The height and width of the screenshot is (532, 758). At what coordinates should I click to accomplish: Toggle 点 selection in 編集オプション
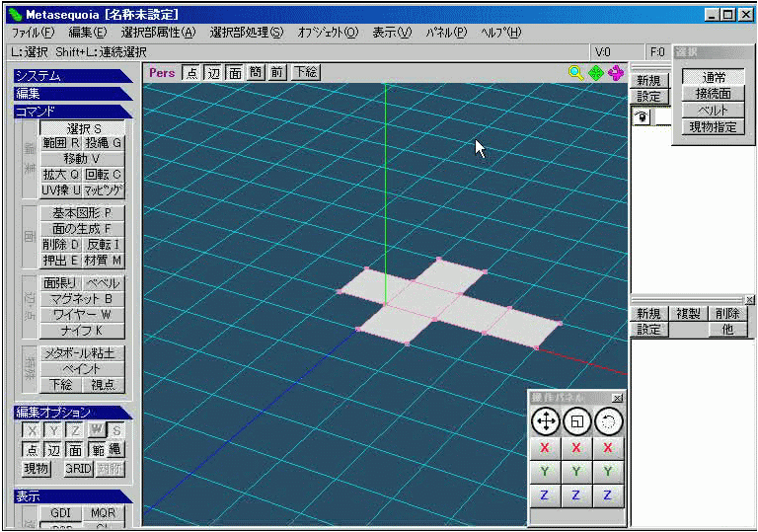pos(32,450)
